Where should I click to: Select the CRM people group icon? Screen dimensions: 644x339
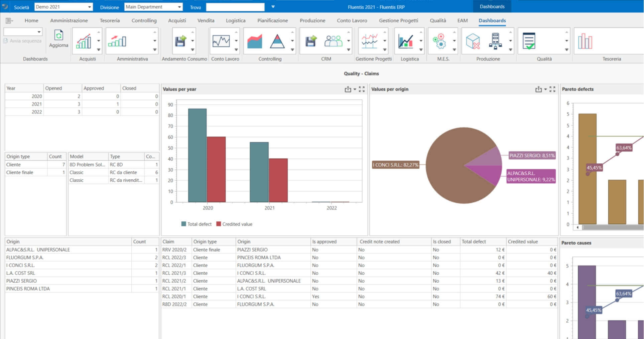[x=333, y=41]
